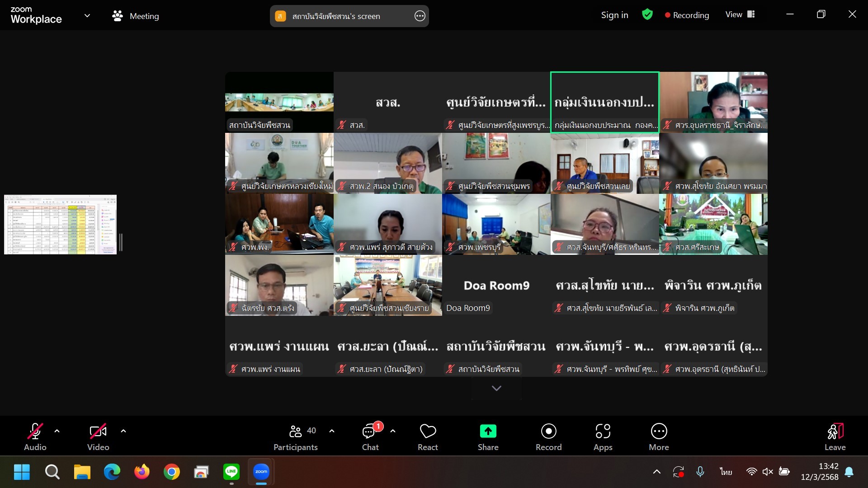Expand audio settings arrow beside Audio
Viewport: 868px width, 488px height.
pyautogui.click(x=57, y=431)
